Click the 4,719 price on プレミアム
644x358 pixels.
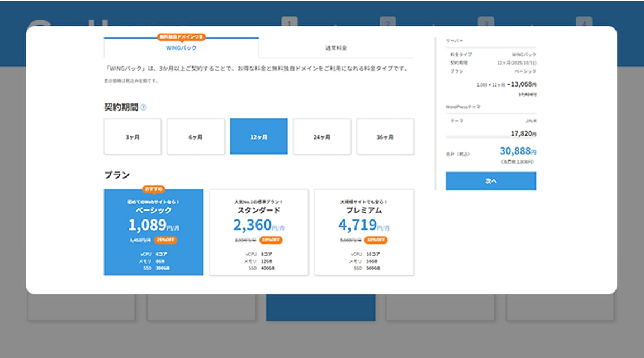click(x=357, y=225)
